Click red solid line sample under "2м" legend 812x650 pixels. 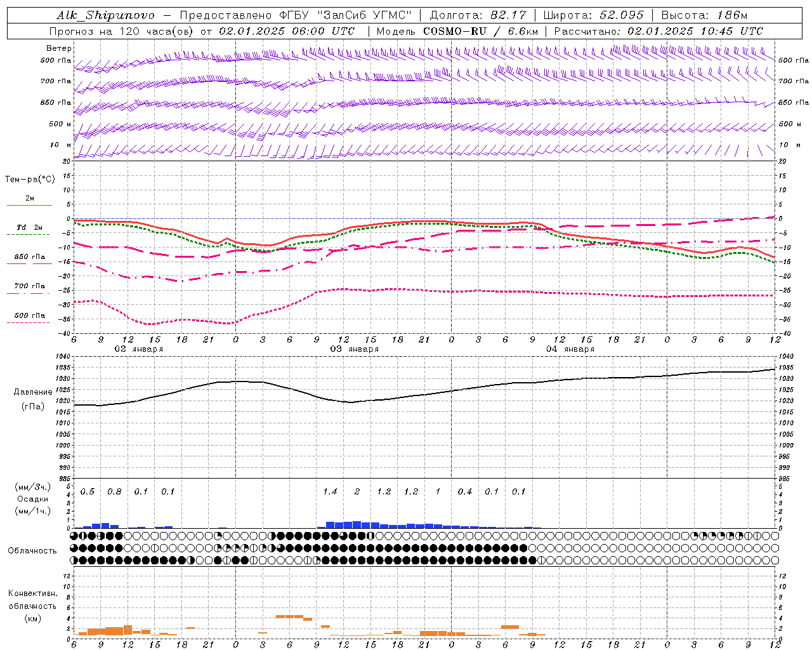tap(30, 205)
